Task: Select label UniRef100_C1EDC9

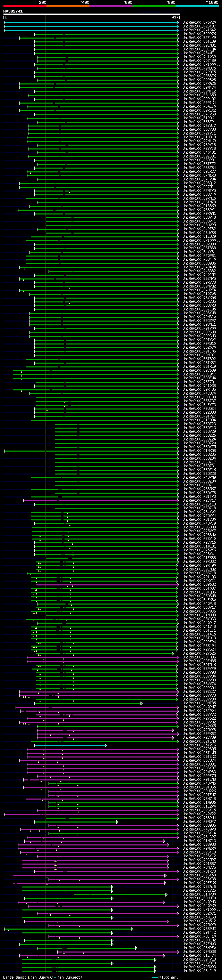Action: pos(199,237)
